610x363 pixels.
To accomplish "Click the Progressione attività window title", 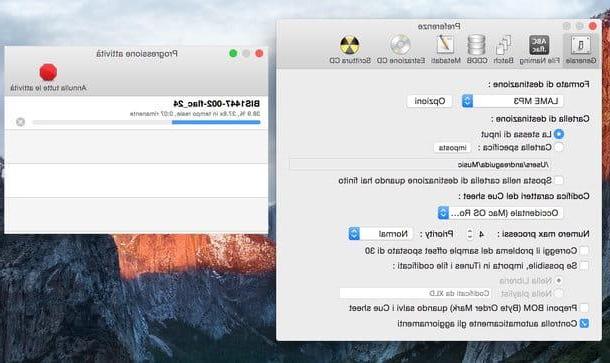I will tap(137, 53).
